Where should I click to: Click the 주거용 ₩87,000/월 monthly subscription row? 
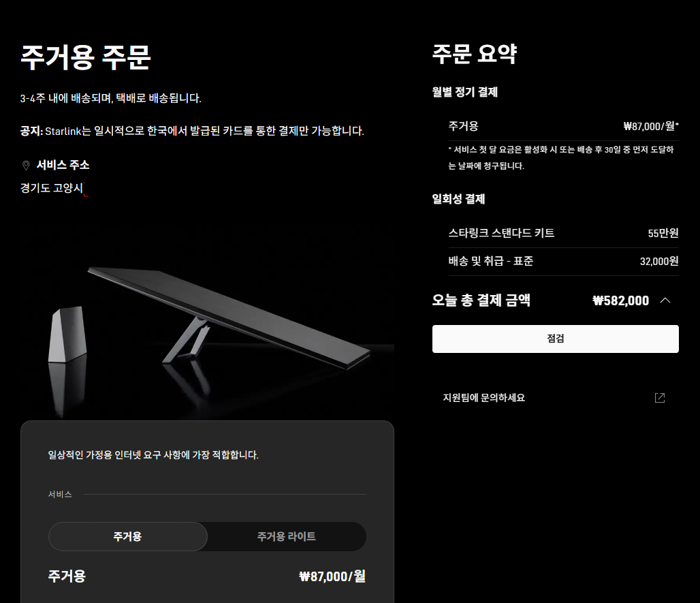click(563, 127)
